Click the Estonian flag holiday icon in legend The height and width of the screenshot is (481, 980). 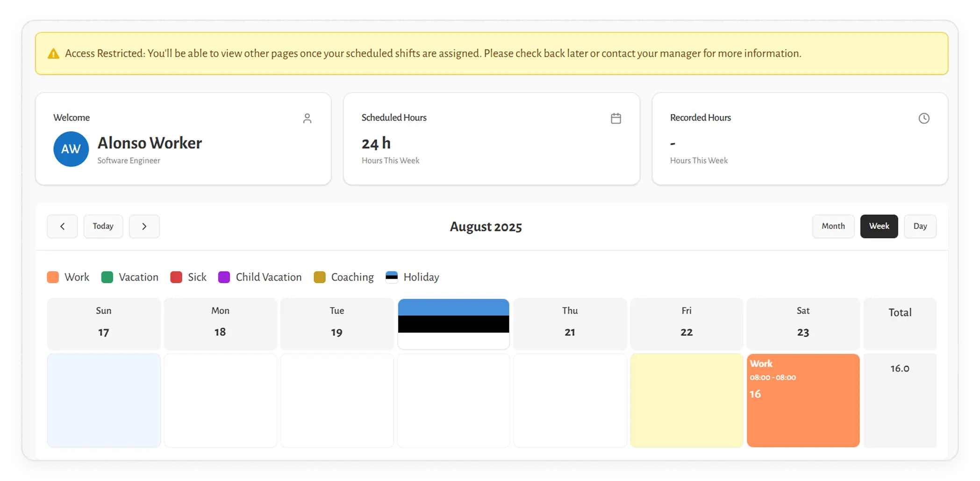[392, 277]
